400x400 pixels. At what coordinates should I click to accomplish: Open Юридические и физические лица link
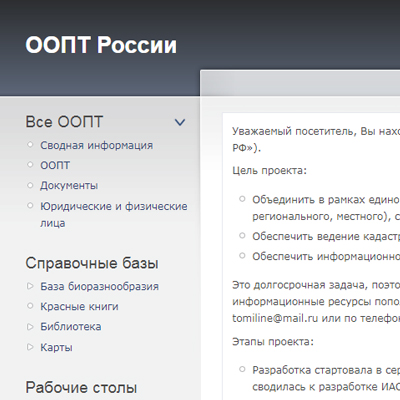click(114, 214)
